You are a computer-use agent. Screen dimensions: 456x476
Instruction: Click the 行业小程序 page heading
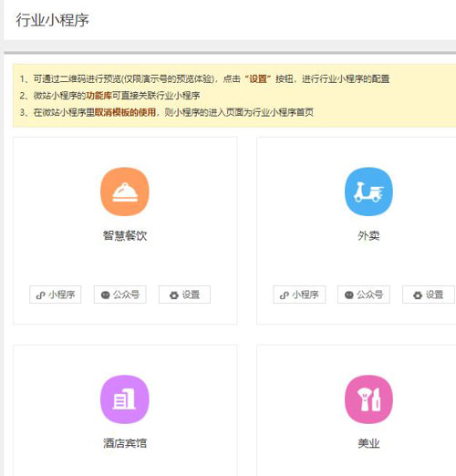coord(52,20)
